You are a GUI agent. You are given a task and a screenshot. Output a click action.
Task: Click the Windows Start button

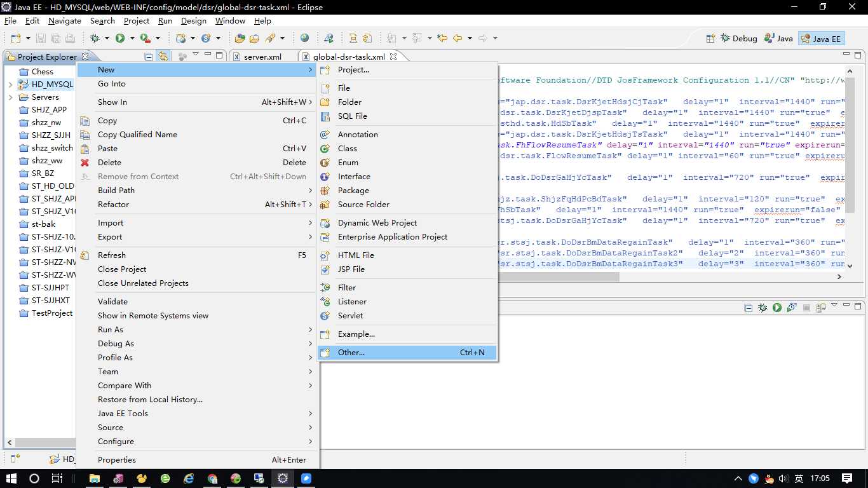[x=11, y=478]
